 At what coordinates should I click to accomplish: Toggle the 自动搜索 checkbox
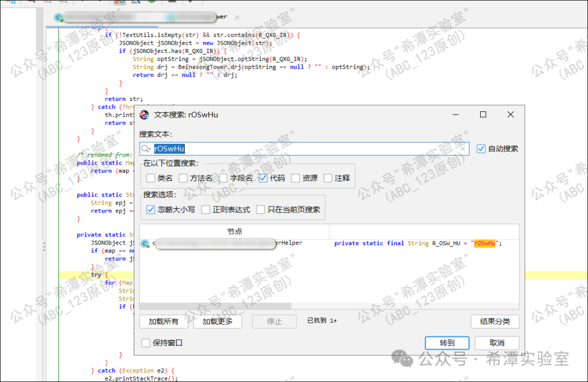(481, 149)
